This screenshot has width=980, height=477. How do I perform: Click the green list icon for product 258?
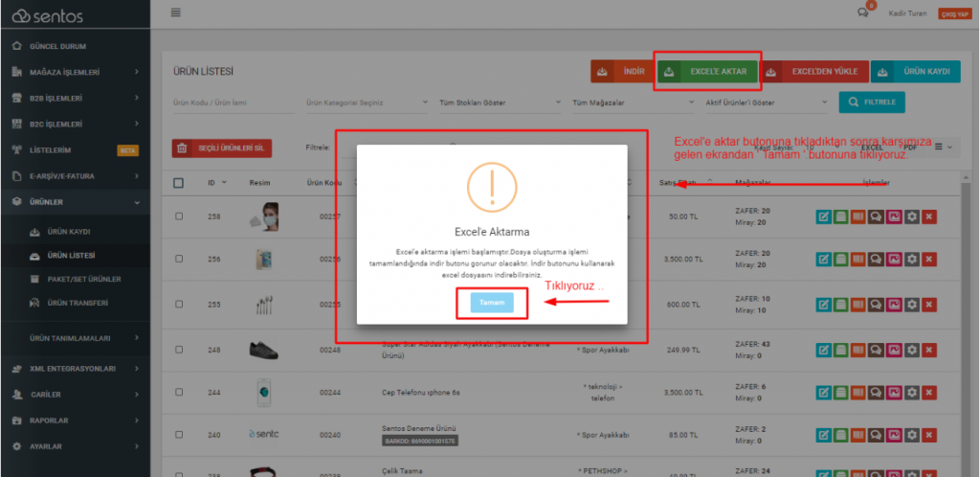(840, 217)
